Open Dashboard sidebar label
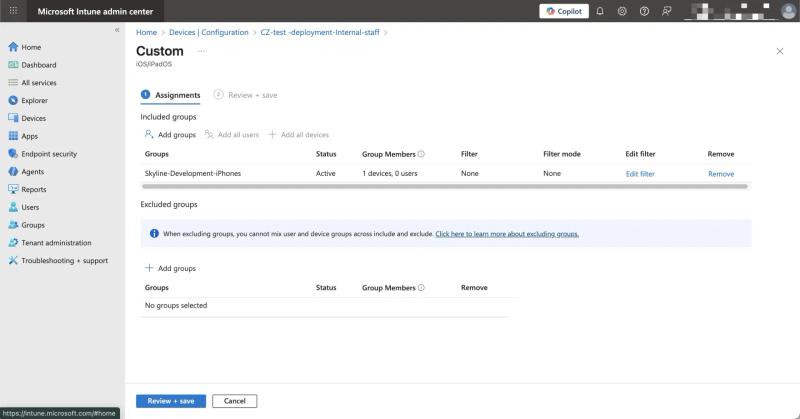 (x=39, y=65)
